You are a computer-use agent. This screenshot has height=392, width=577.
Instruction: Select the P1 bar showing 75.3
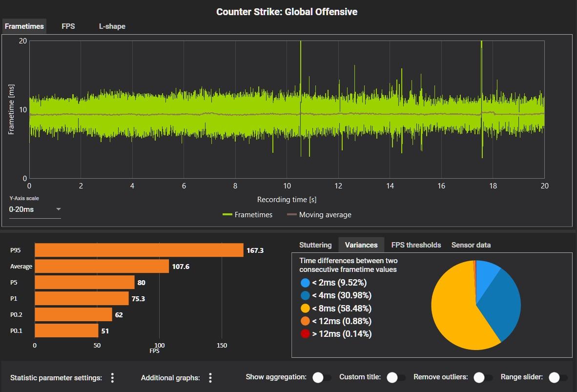point(82,298)
